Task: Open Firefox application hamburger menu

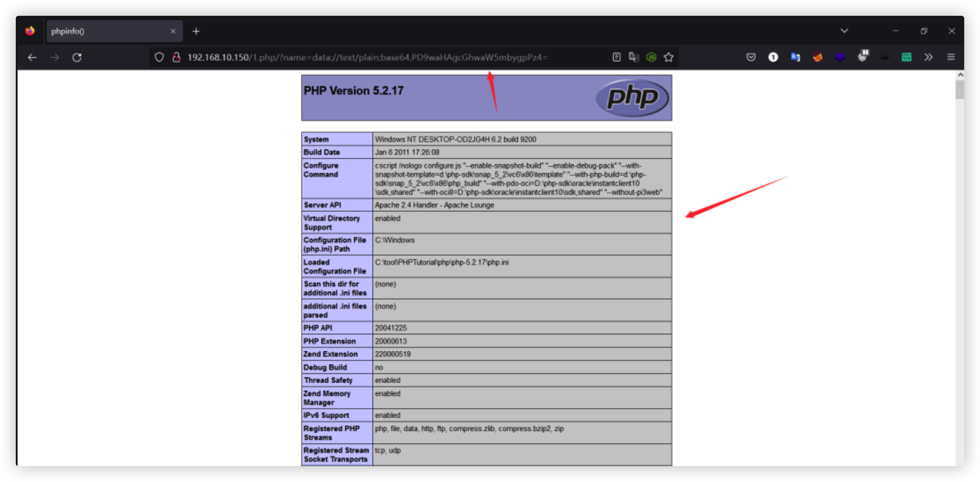Action: pos(951,57)
